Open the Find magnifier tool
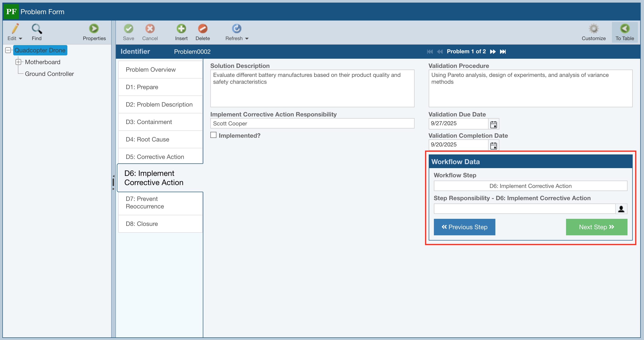 [x=37, y=29]
